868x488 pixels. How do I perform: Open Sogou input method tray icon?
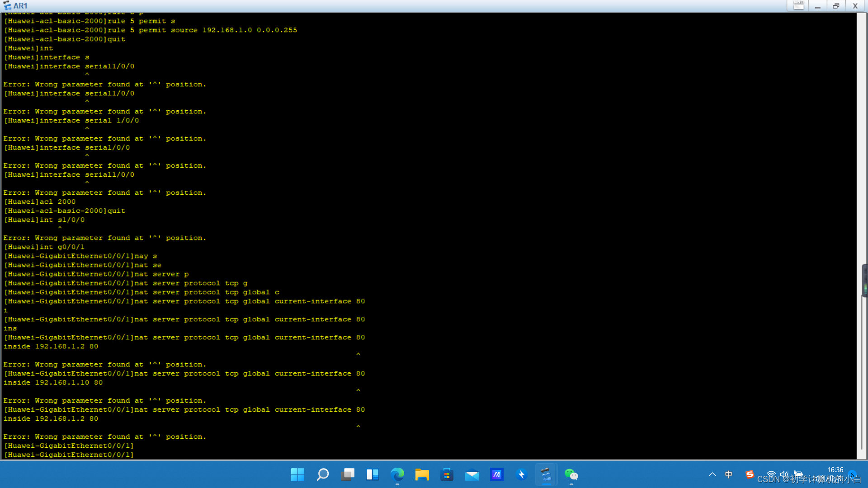click(750, 474)
